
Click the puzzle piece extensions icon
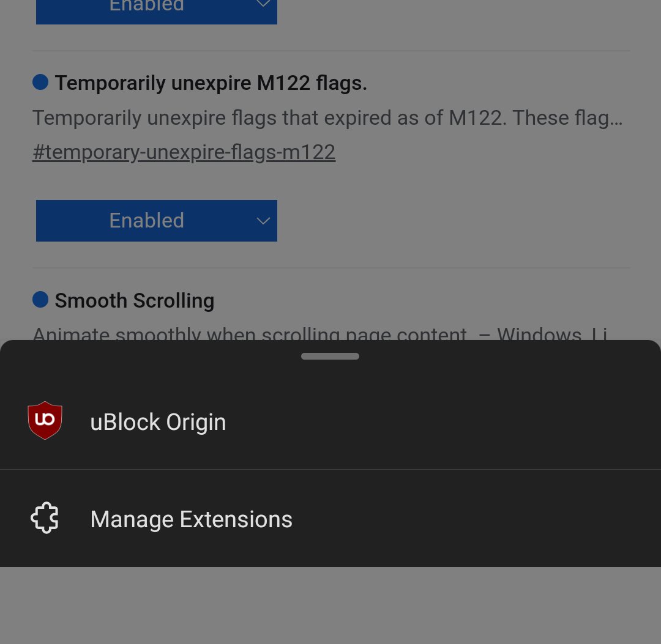coord(45,518)
